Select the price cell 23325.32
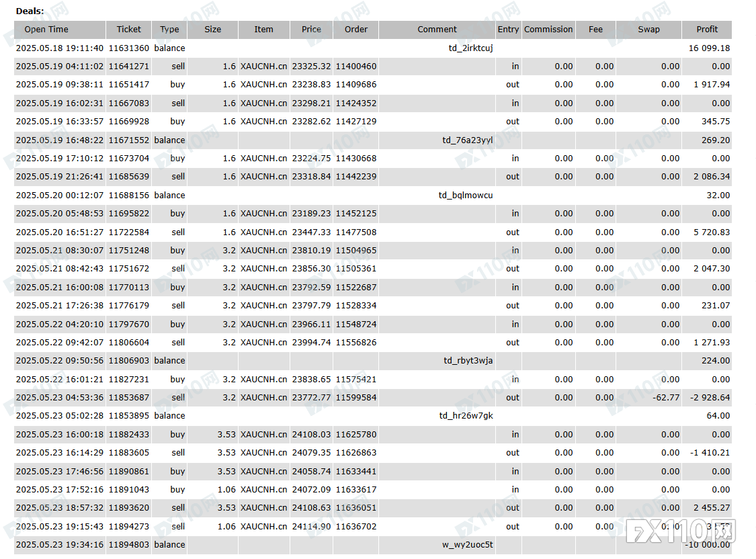 pyautogui.click(x=311, y=67)
